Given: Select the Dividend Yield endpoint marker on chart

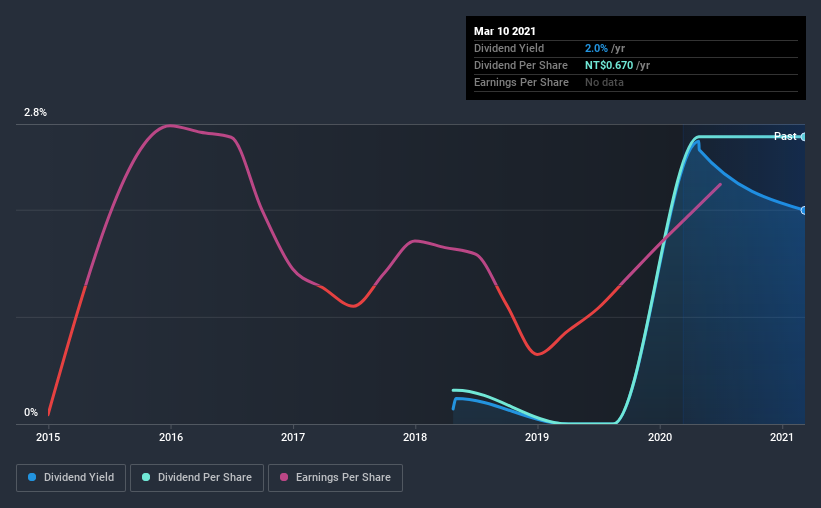Looking at the screenshot, I should 803,210.
